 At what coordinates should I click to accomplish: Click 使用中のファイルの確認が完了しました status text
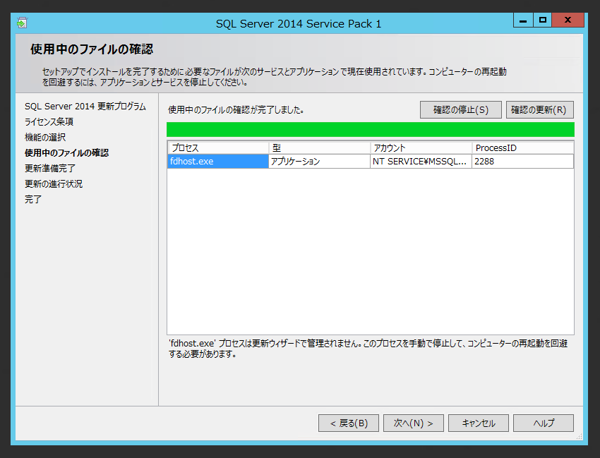(236, 110)
